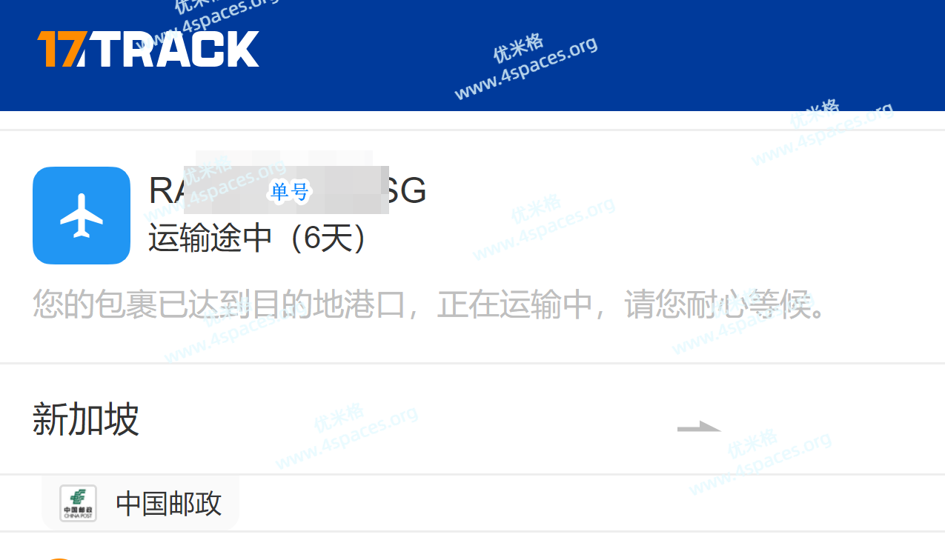The height and width of the screenshot is (560, 945).
Task: Click the white TRACK text in logo
Action: 176,50
